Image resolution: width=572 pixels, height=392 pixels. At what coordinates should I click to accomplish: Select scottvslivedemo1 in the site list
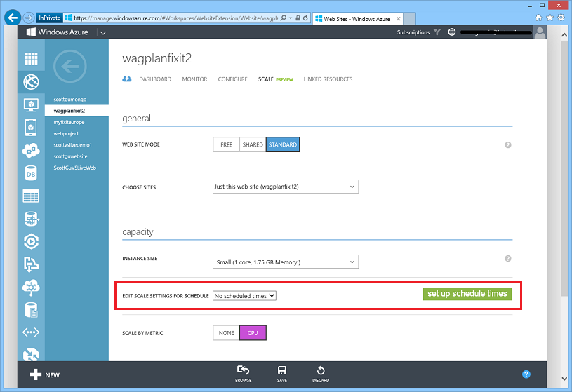click(72, 144)
